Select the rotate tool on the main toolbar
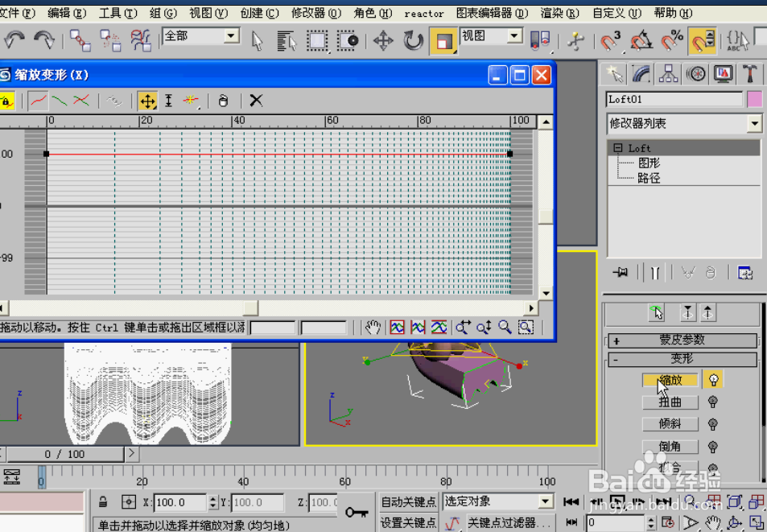This screenshot has height=532, width=767. 412,39
